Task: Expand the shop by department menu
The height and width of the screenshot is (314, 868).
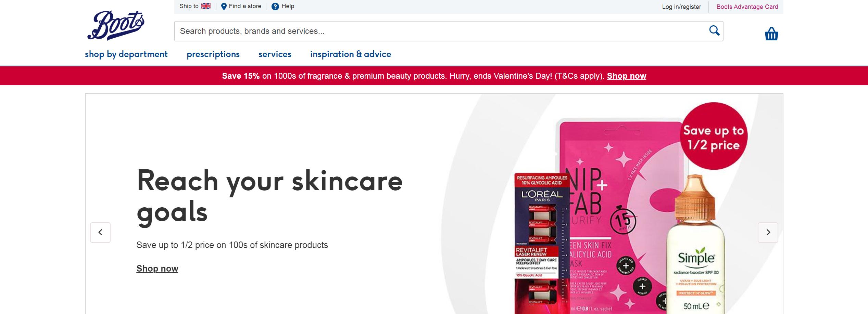Action: pyautogui.click(x=126, y=54)
